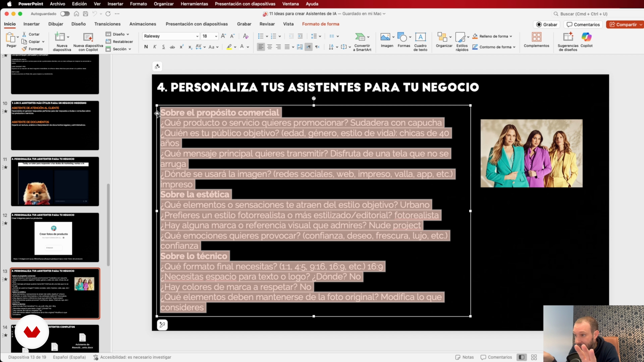Image resolution: width=644 pixels, height=362 pixels.
Task: Click the Cortar scissors icon
Action: 24,34
